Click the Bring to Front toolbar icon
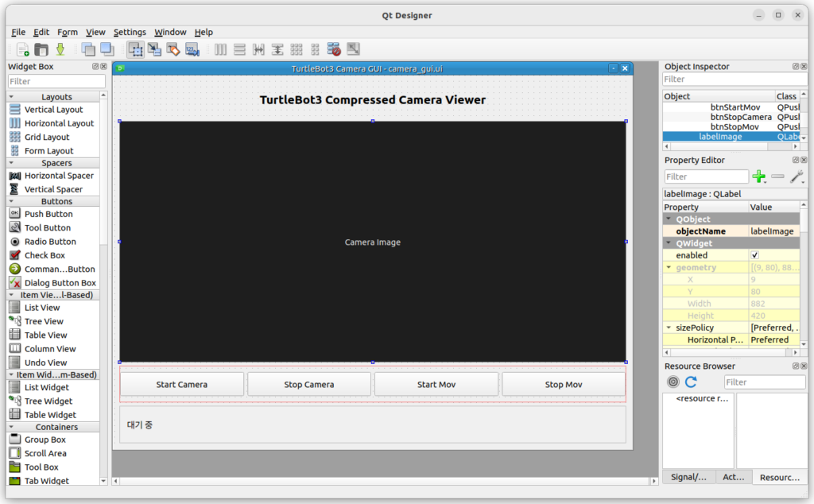 click(x=107, y=49)
